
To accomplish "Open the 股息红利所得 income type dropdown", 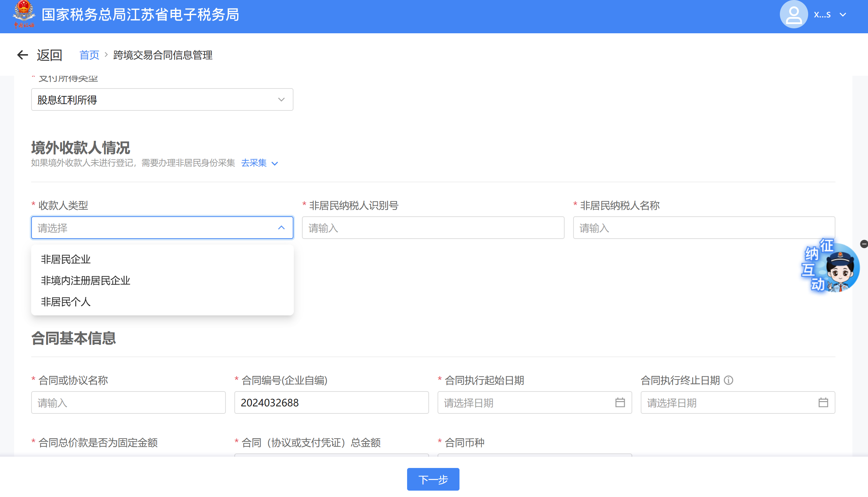I will [x=162, y=100].
